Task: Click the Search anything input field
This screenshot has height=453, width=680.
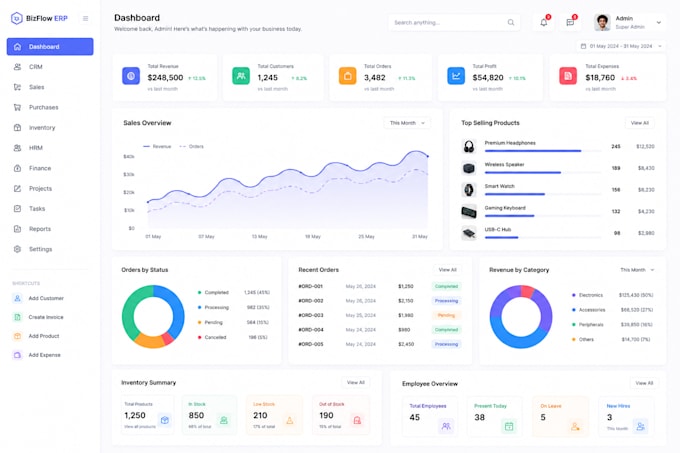Action: (x=454, y=23)
